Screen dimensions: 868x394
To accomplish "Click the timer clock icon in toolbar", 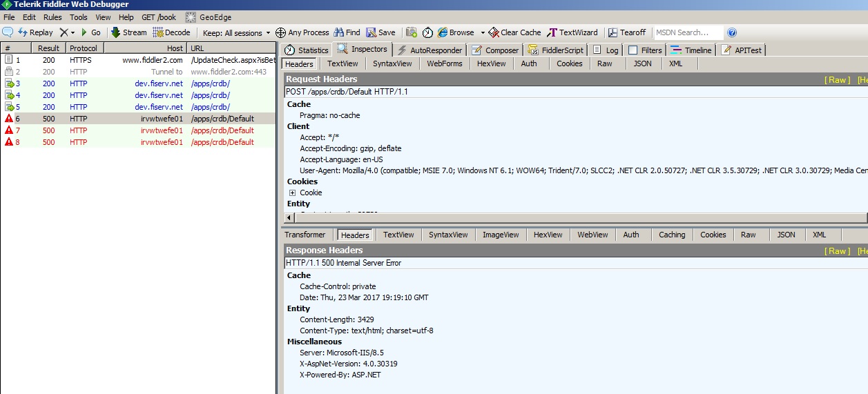I will tap(428, 32).
